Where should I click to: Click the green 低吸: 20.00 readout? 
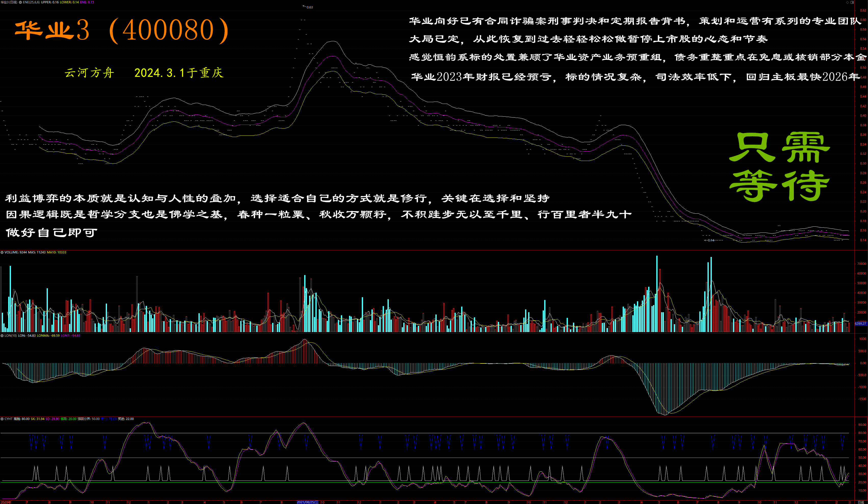[x=69, y=419]
